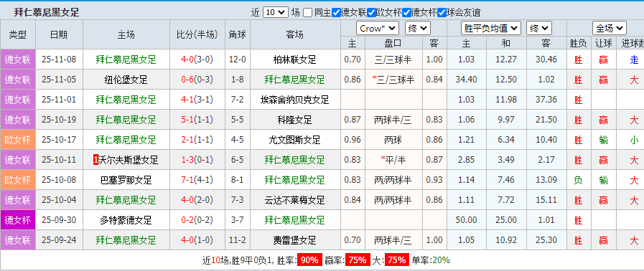This screenshot has width=644, height=271.
Task: Open the recent matches count dropdown showing 10
Action: click(275, 13)
